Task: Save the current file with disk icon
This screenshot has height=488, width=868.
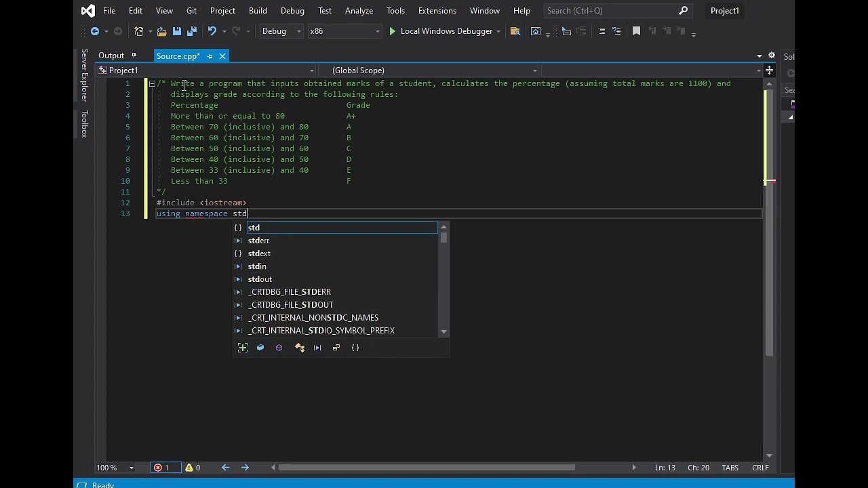Action: pos(177,31)
